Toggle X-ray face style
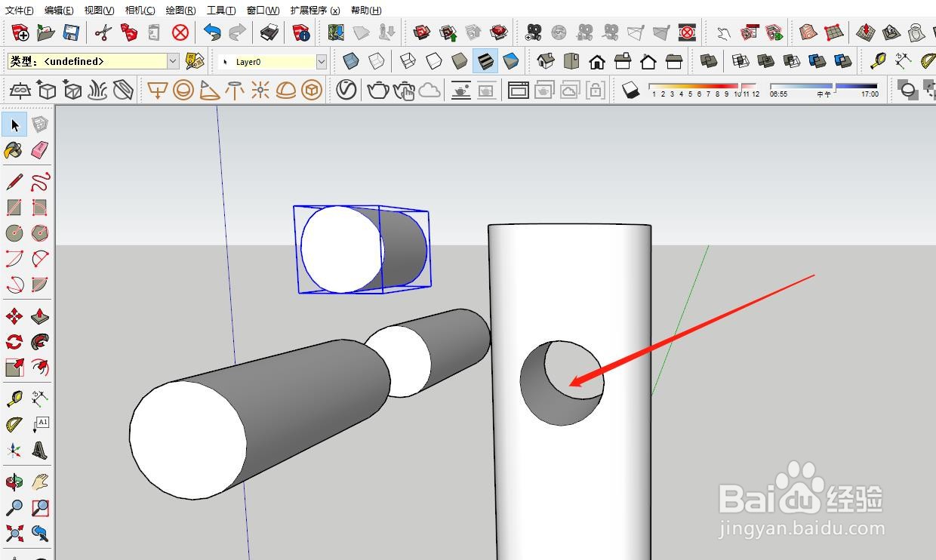936x560 pixels. pyautogui.click(x=350, y=61)
